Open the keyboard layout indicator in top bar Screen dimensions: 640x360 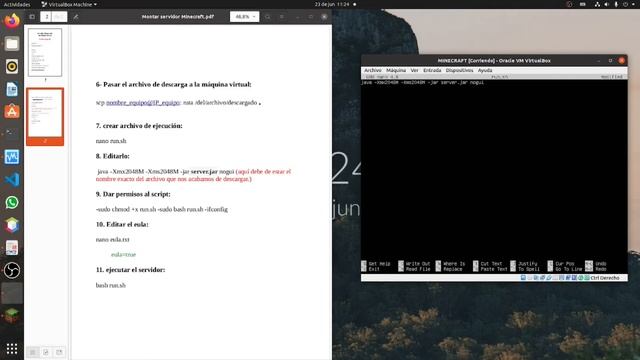pyautogui.click(x=582, y=4)
